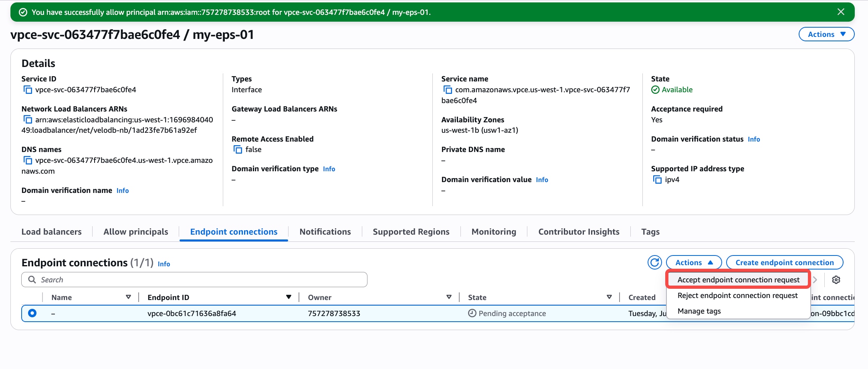The width and height of the screenshot is (868, 369).
Task: Toggle the Owner column sort arrow
Action: (448, 297)
